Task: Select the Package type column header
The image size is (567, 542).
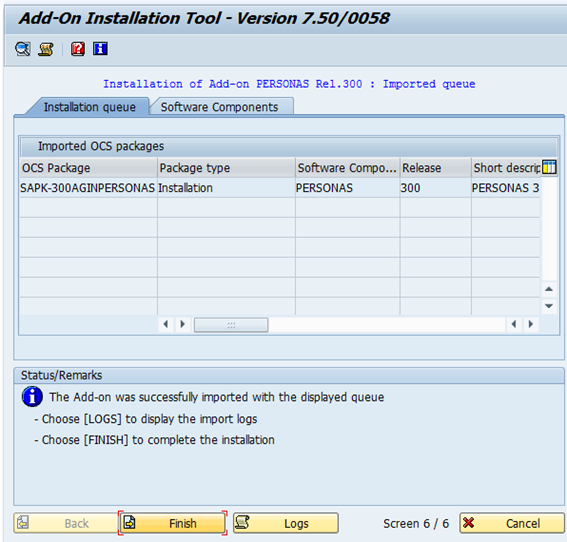Action: (226, 168)
